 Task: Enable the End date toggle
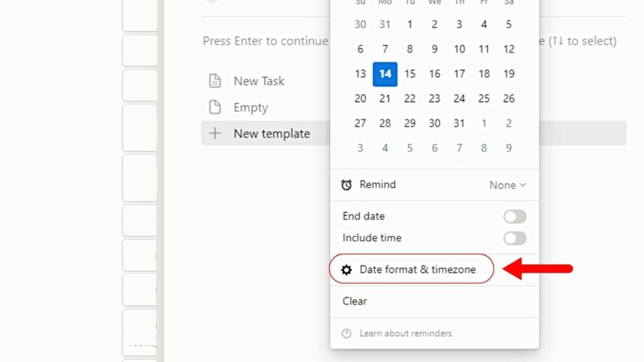coord(515,216)
